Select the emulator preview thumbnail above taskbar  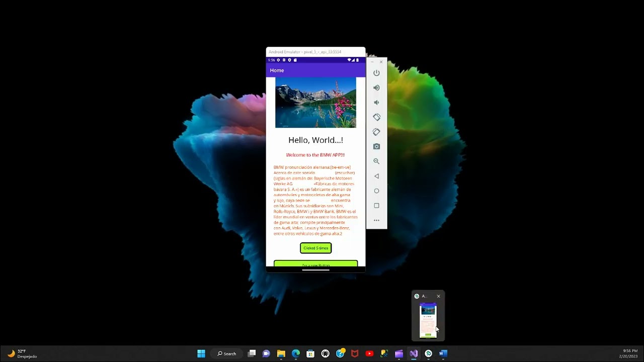[428, 320]
